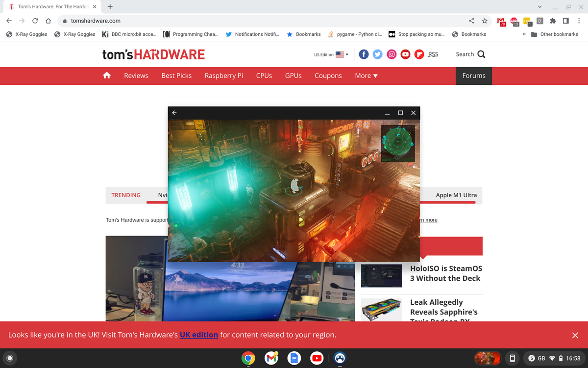The height and width of the screenshot is (368, 588).
Task: Dismiss the UK region banner
Action: [x=575, y=335]
